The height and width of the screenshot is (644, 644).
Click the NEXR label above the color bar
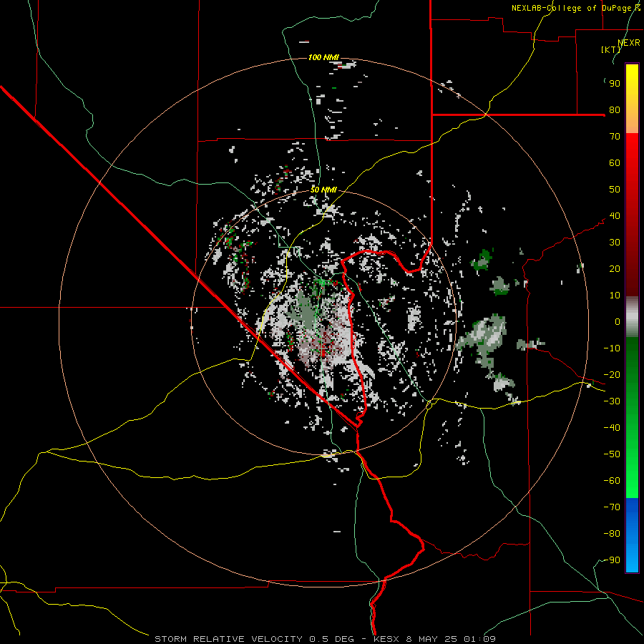pyautogui.click(x=629, y=43)
